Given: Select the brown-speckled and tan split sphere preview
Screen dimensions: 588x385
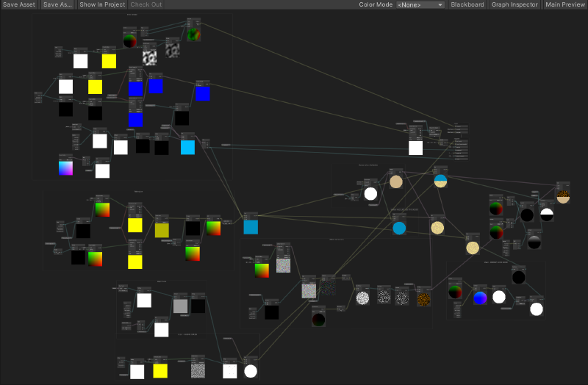Looking at the screenshot, I should point(563,197).
